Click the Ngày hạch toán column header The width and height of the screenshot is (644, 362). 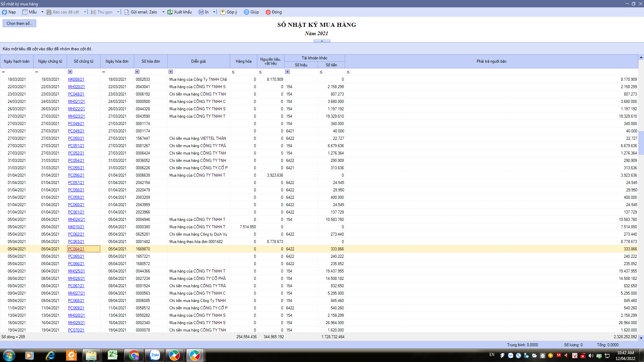click(x=16, y=61)
